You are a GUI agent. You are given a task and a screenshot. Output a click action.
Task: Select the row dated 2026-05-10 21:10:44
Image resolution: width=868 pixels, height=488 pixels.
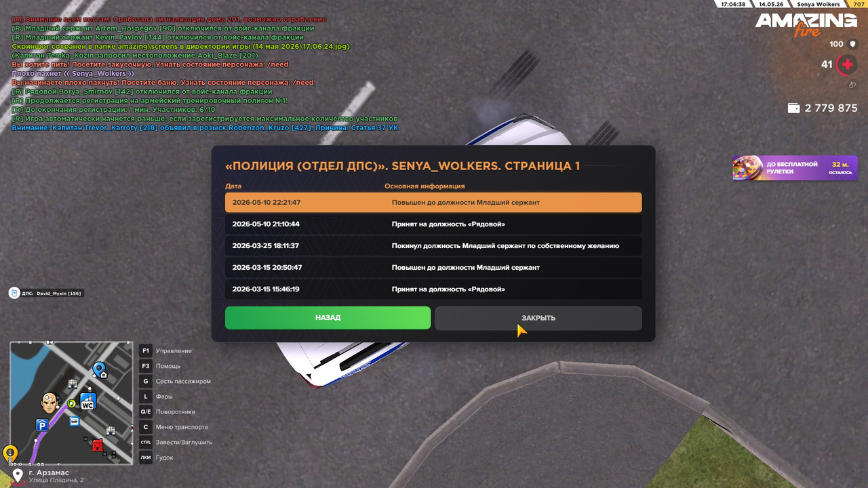click(x=433, y=224)
